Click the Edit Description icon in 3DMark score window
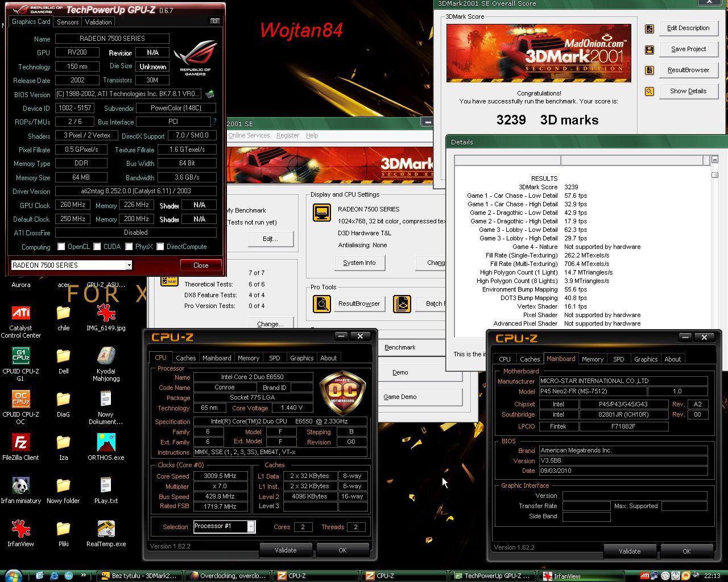This screenshot has height=582, width=728. click(x=650, y=28)
